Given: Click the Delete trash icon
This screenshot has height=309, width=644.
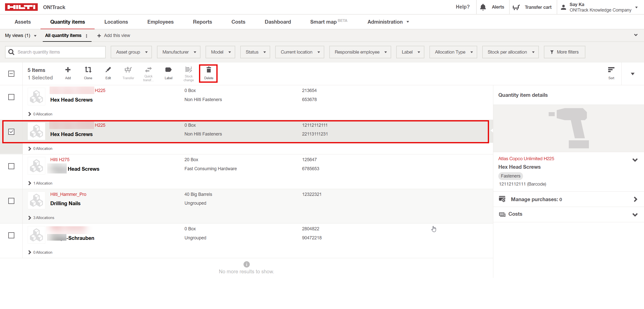Looking at the screenshot, I should click(209, 70).
